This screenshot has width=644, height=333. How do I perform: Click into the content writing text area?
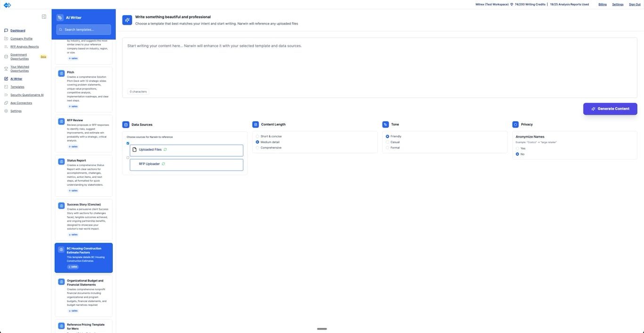pyautogui.click(x=380, y=67)
